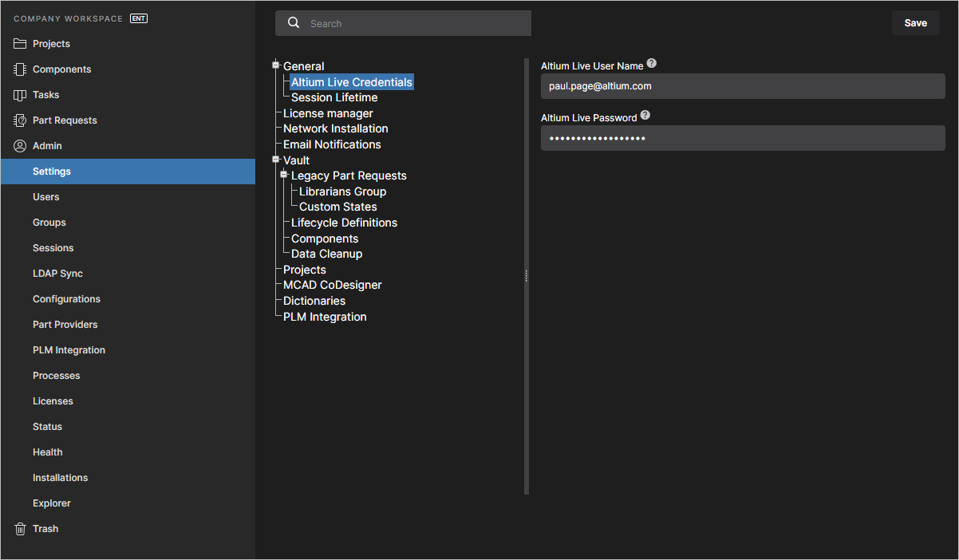The image size is (959, 560).
Task: Focus the Altium Live Password field
Action: 743,138
